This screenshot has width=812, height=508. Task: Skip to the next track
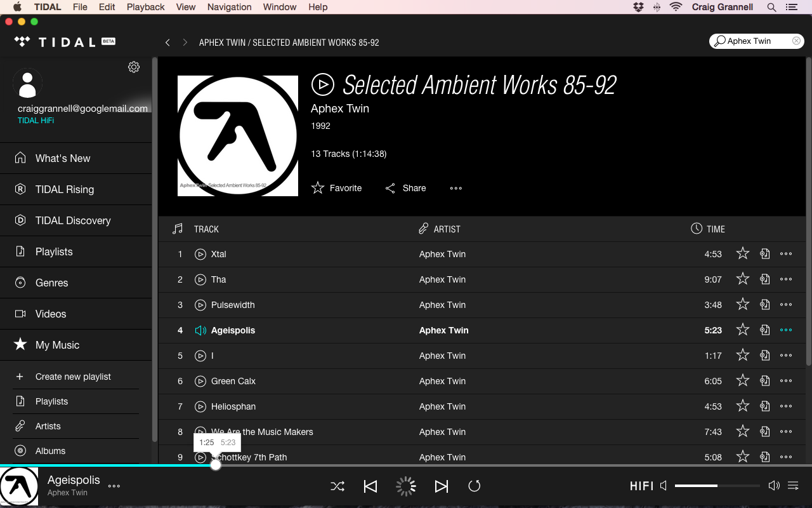442,486
